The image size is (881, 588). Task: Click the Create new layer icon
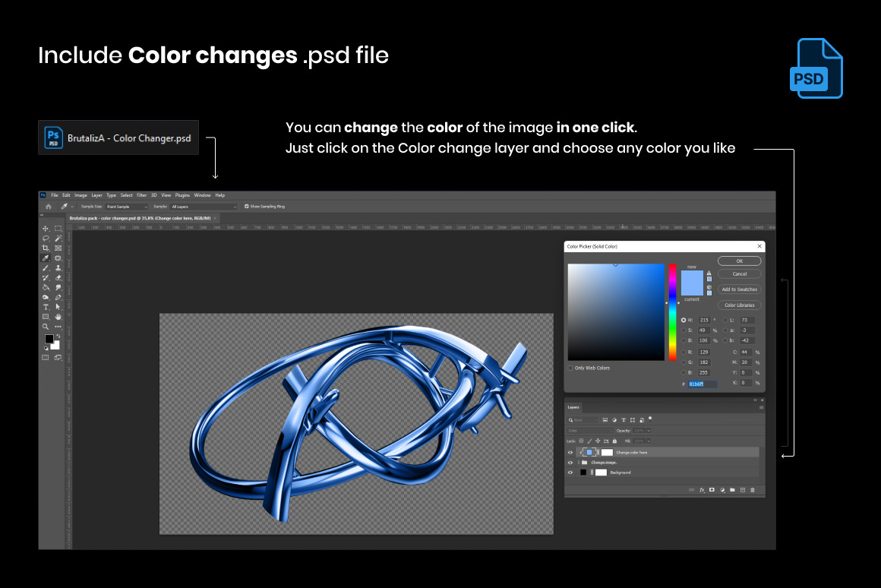click(742, 490)
